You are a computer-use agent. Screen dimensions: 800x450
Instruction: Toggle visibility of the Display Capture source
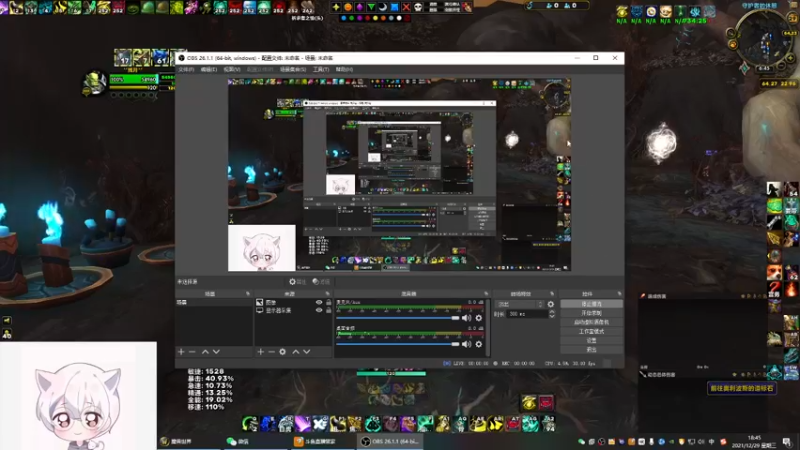click(x=319, y=310)
